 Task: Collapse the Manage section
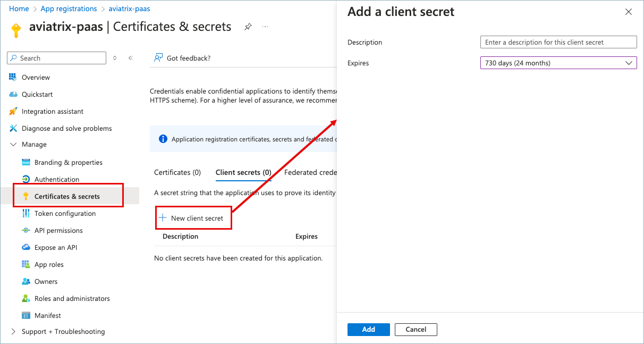click(14, 144)
